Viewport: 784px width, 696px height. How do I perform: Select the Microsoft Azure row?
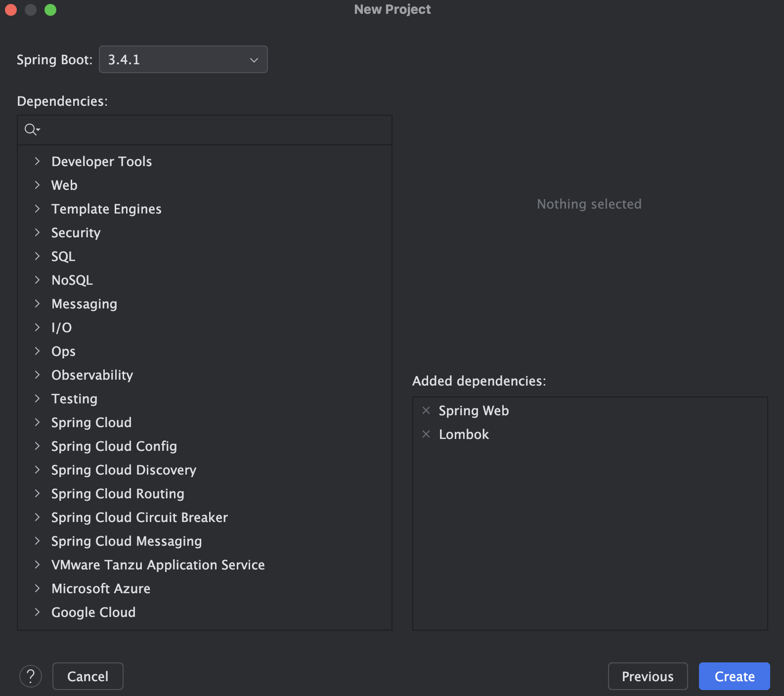(x=205, y=588)
